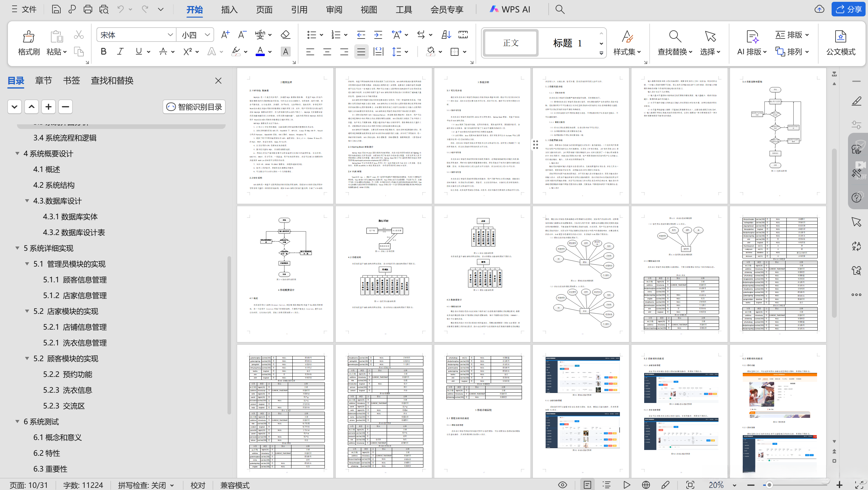This screenshot has height=490, width=868.
Task: Click the 打印 print icon
Action: coord(88,9)
